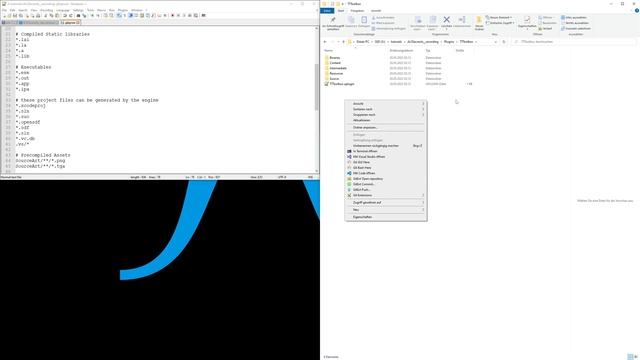This screenshot has height=360, width=640.
Task: Click the '# Executables' comment line in Notepad++
Action: [33, 67]
